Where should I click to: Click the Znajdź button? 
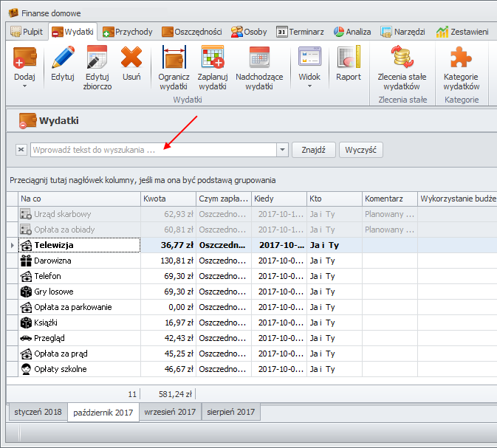[314, 150]
